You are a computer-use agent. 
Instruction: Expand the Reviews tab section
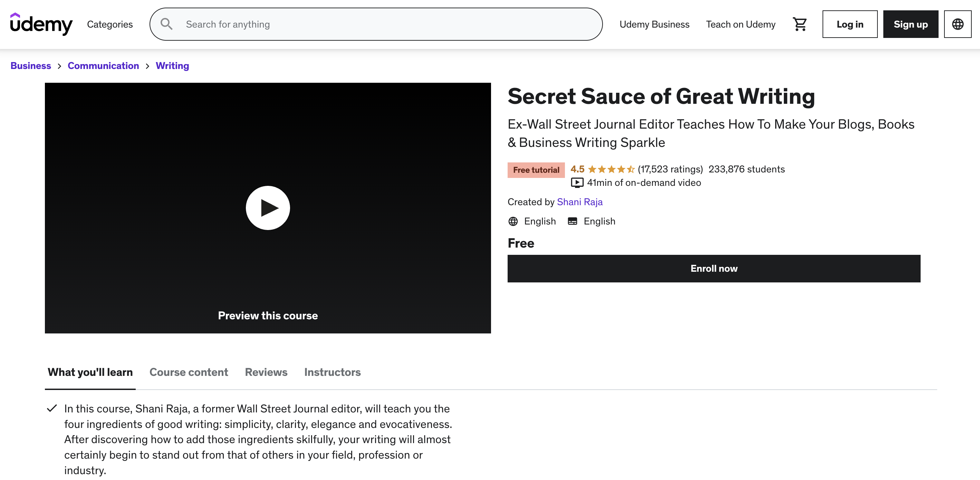click(x=266, y=371)
